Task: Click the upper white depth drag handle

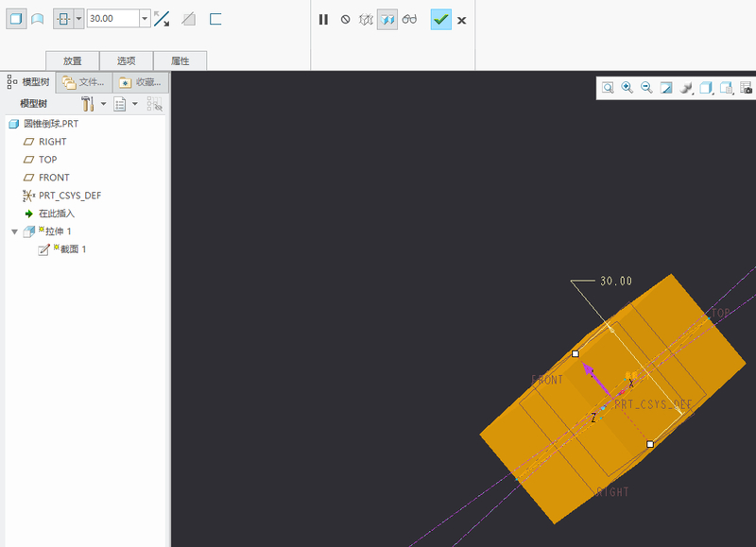Action: coord(576,353)
